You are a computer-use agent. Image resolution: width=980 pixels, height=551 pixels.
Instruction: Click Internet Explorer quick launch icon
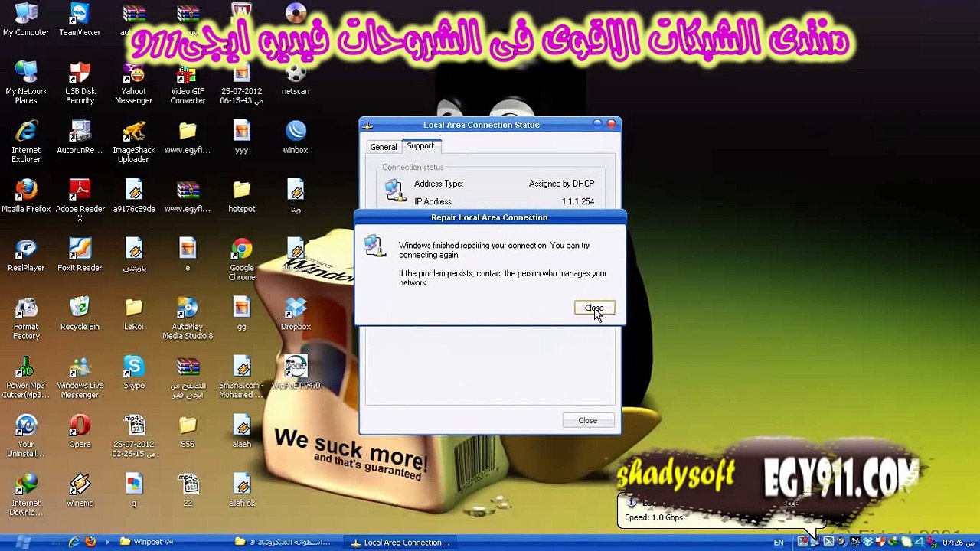[74, 542]
